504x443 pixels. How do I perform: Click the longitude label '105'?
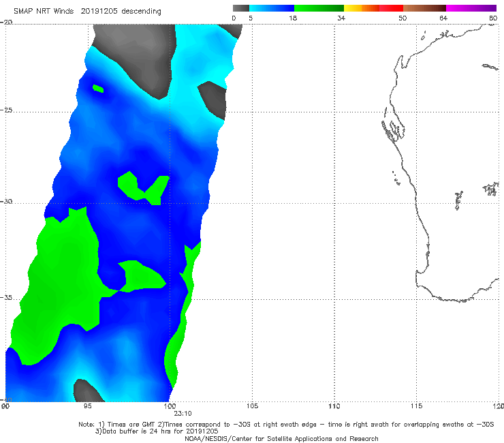coord(252,406)
